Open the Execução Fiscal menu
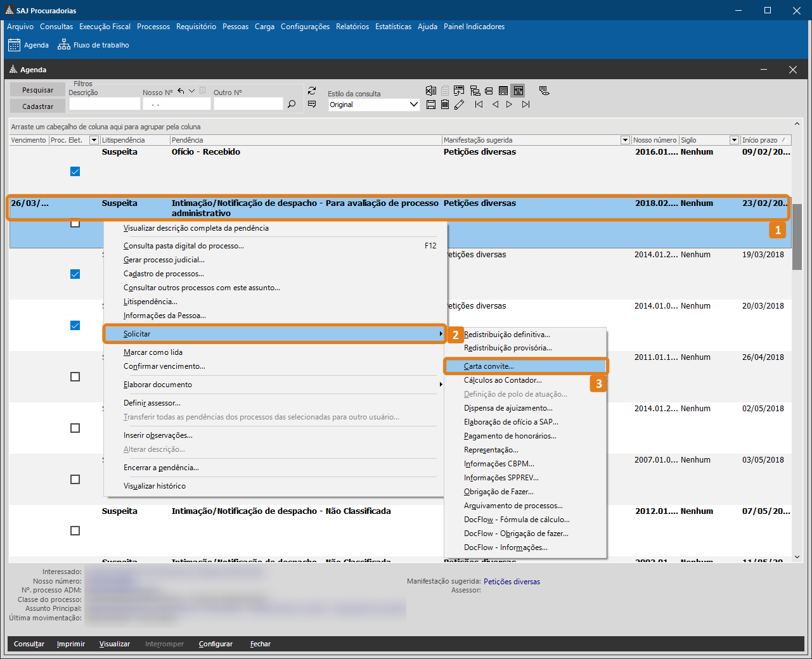This screenshot has width=812, height=659. tap(105, 27)
